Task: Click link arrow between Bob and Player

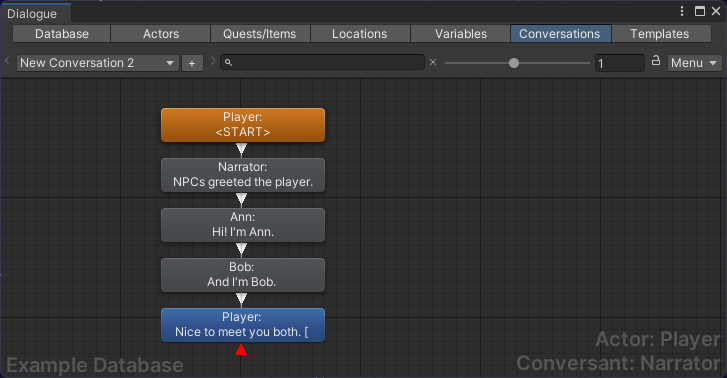Action: click(x=241, y=300)
